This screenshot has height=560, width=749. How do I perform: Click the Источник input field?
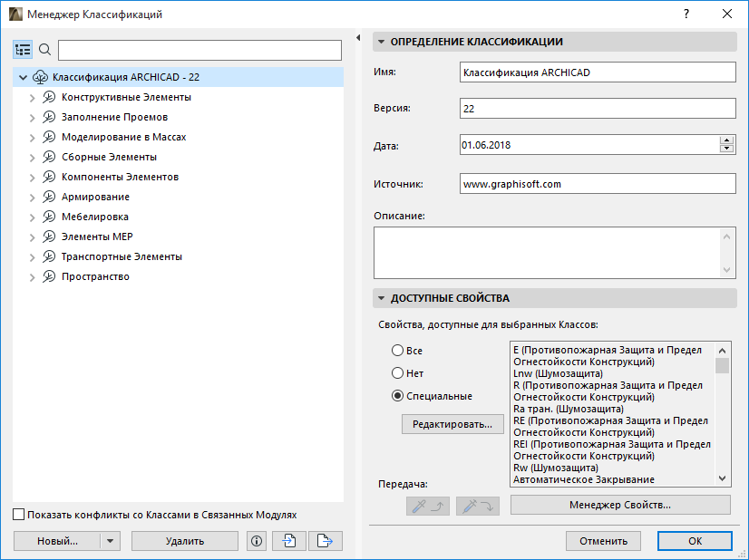(x=598, y=184)
